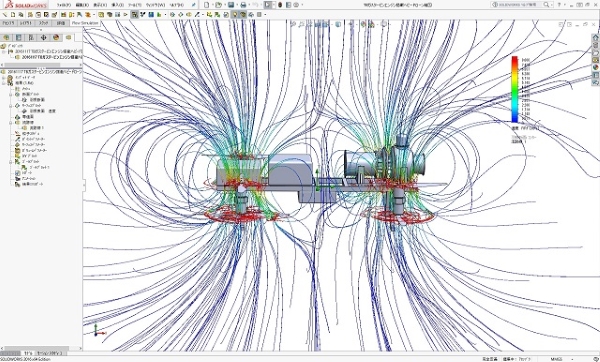The image size is (600, 362).
Task: Open the DisplayManager color ball panel tab
Action: pos(56,38)
